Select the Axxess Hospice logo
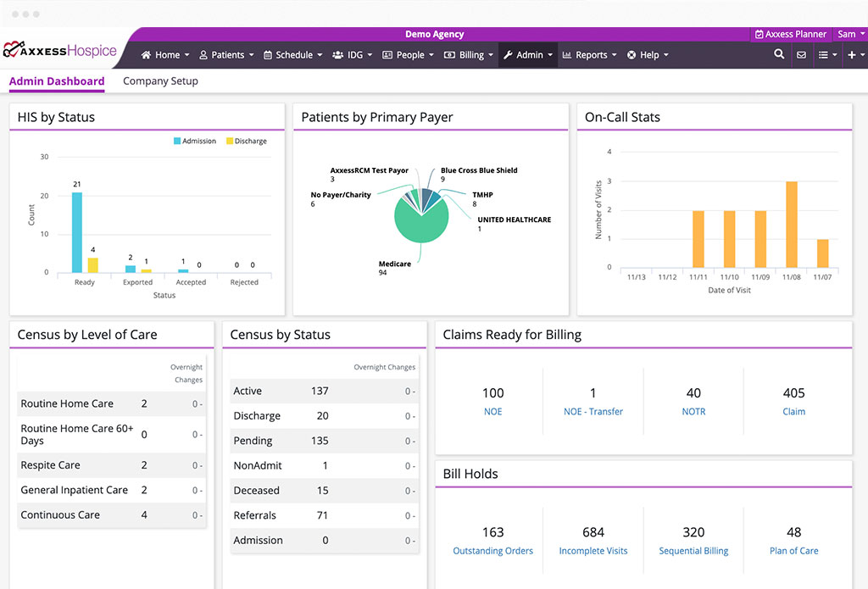The width and height of the screenshot is (868, 589). (x=59, y=50)
